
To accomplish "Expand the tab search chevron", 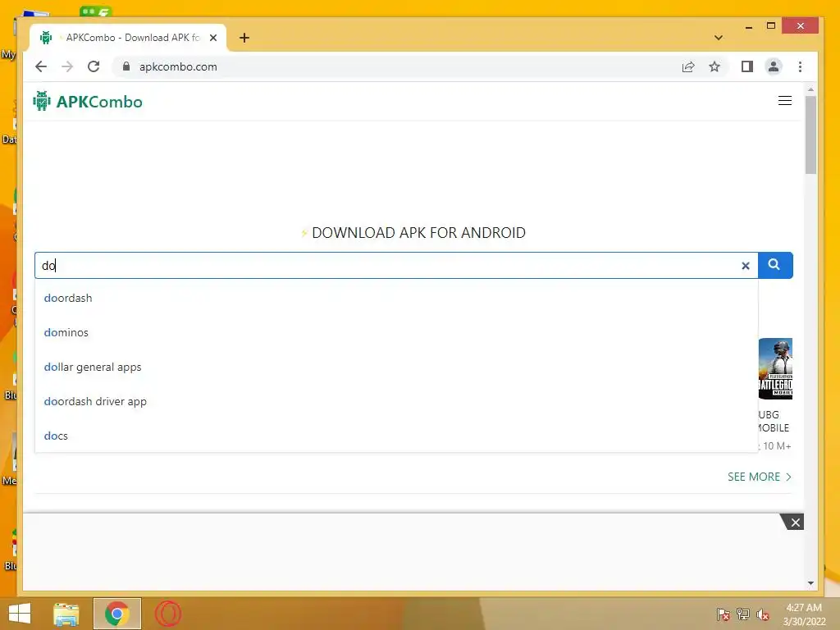I will 719,38.
